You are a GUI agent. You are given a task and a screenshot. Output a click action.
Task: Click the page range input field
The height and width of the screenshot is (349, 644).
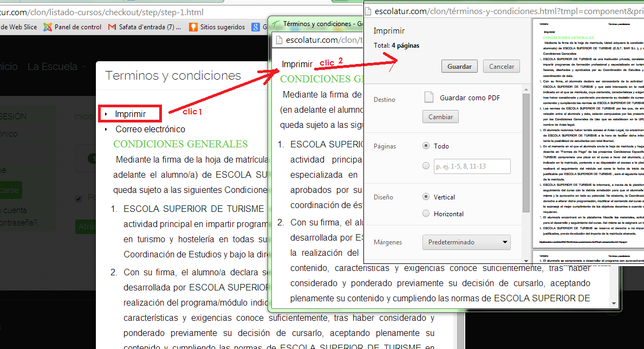[472, 166]
